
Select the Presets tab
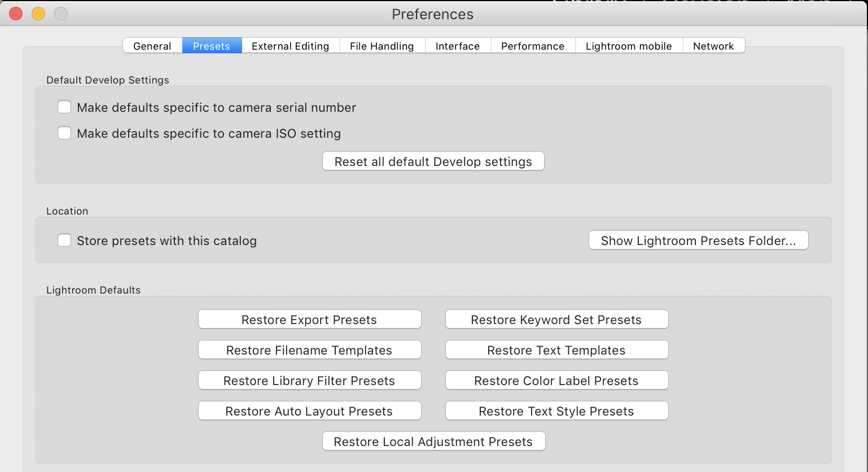(212, 46)
